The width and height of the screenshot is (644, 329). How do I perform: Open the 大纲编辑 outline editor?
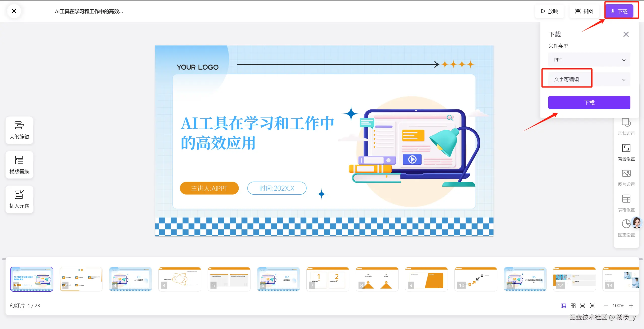pyautogui.click(x=19, y=130)
